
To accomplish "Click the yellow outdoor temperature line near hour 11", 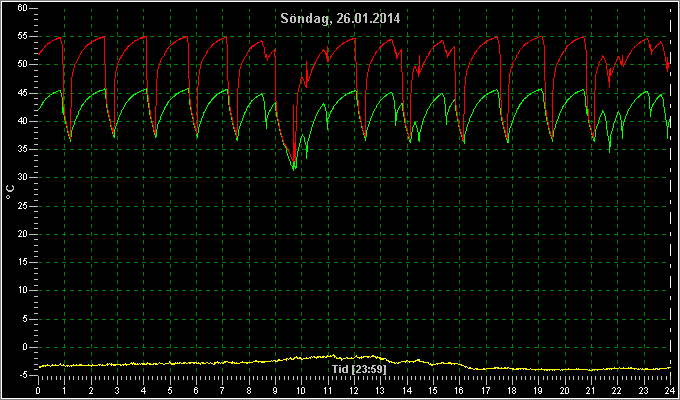I will coord(328,357).
